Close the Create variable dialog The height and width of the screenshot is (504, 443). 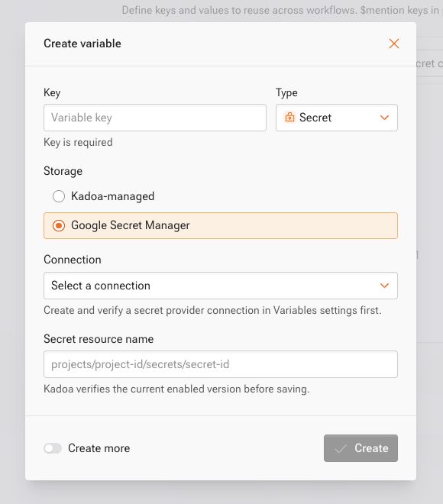click(394, 44)
